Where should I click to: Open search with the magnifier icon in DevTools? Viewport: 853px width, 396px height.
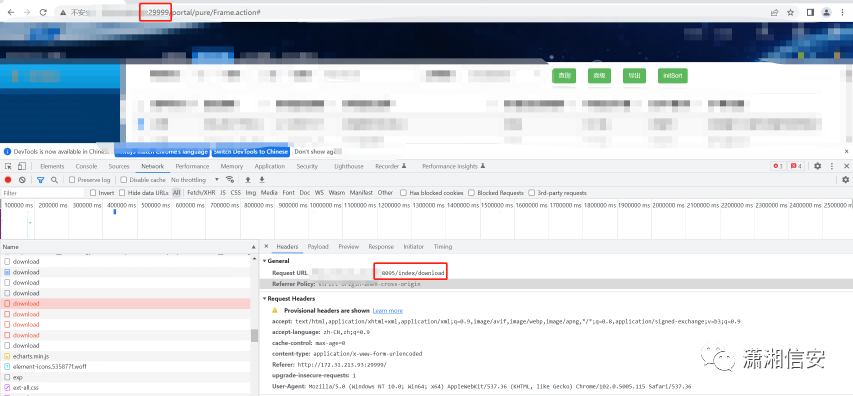[x=54, y=180]
